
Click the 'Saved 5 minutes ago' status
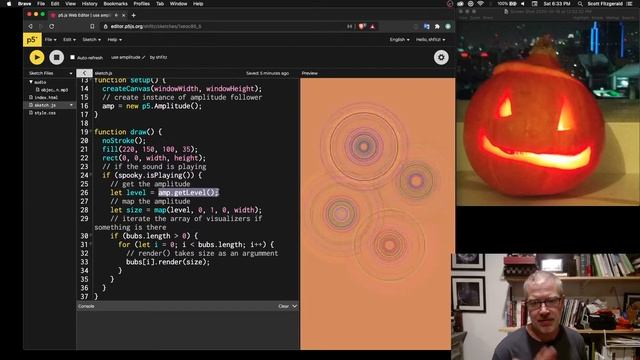pos(267,73)
